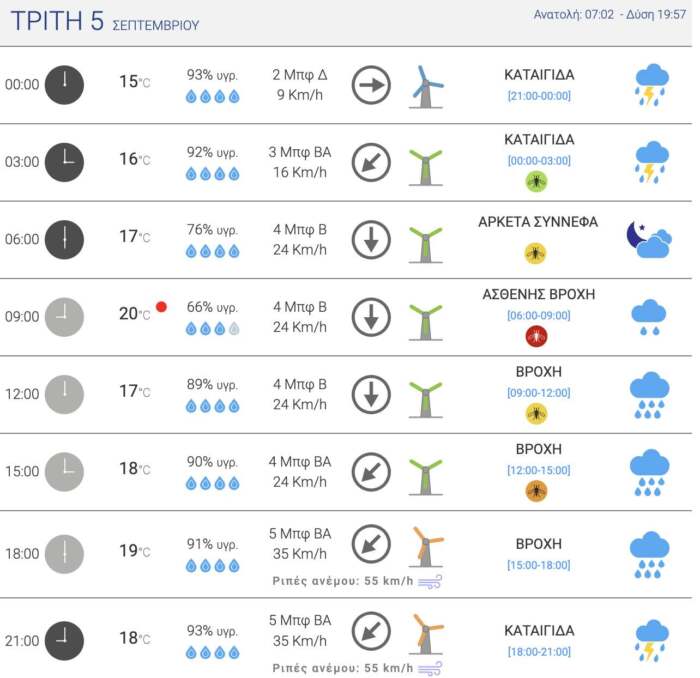This screenshot has width=700, height=678.
Task: Click the rain cloud icon at 12:00
Action: coord(650,394)
